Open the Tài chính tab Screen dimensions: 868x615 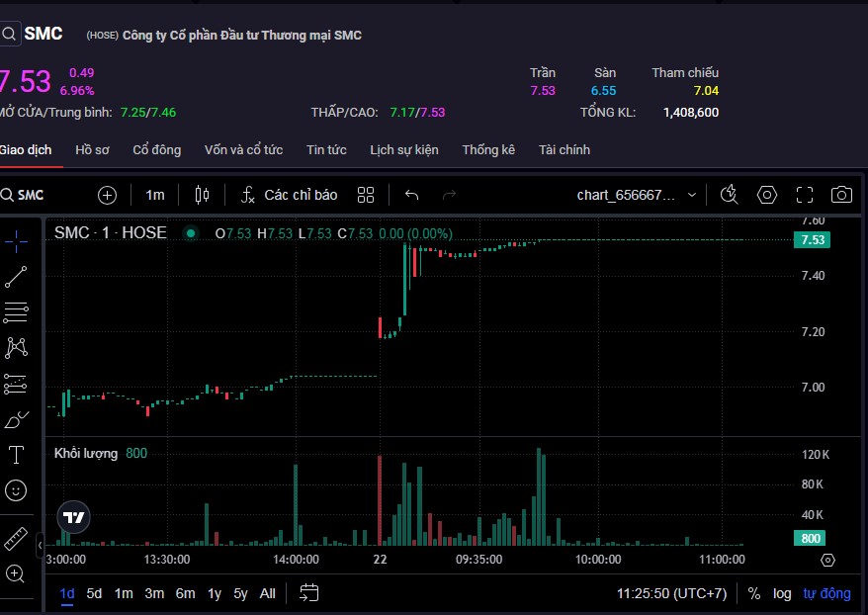pos(564,150)
